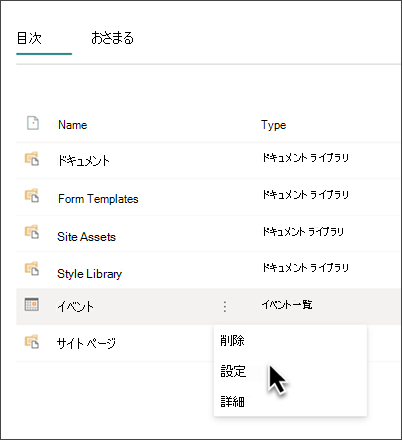The width and height of the screenshot is (402, 440).
Task: Switch to the 目次 tab
Action: point(29,38)
